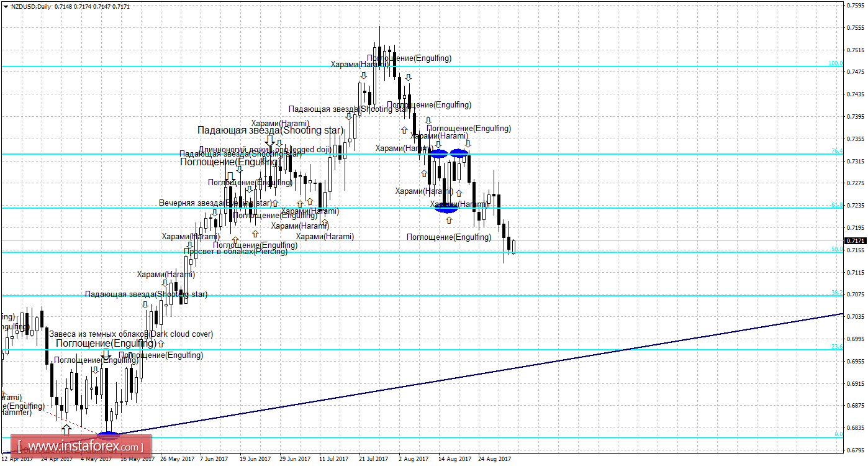Viewport: 868px width, 466px height.
Task: Click the up arrow near the Молот(Hammer) label
Action: pyautogui.click(x=66, y=430)
